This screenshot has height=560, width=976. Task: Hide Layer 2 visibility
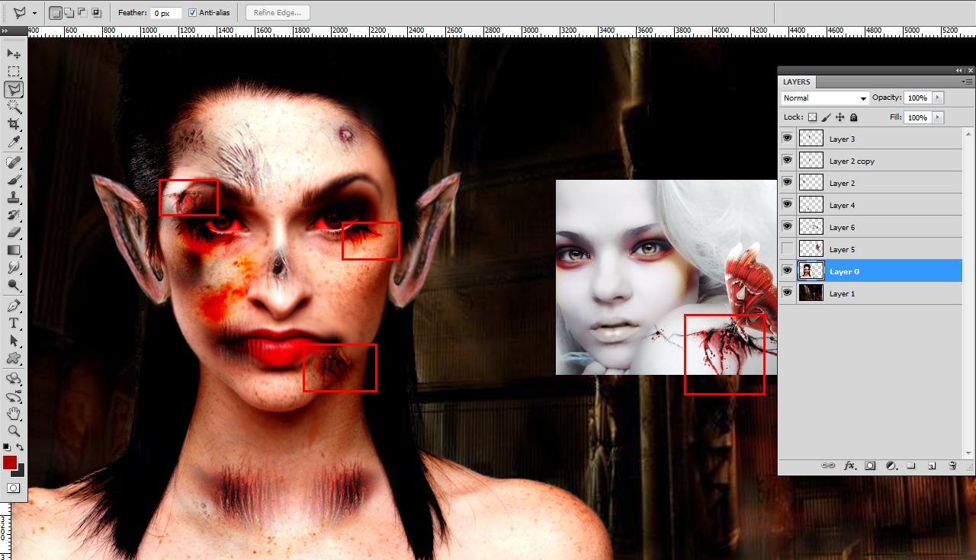click(787, 183)
